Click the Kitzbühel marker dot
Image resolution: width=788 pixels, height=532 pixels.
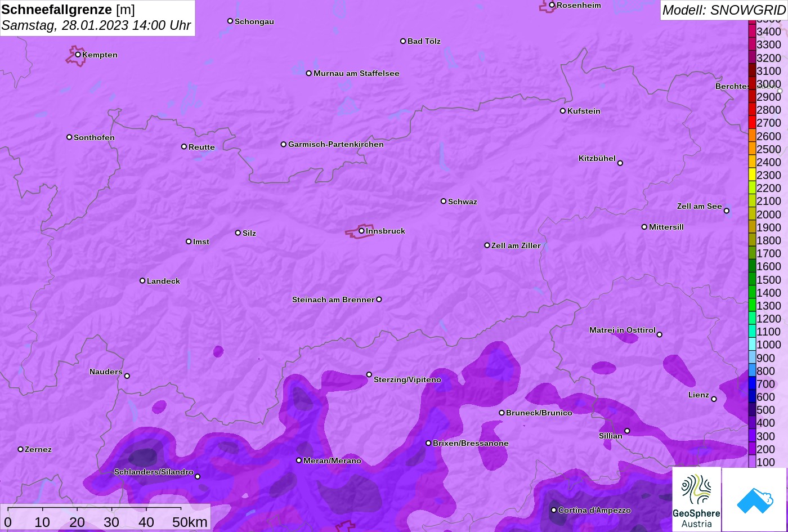[x=620, y=163]
